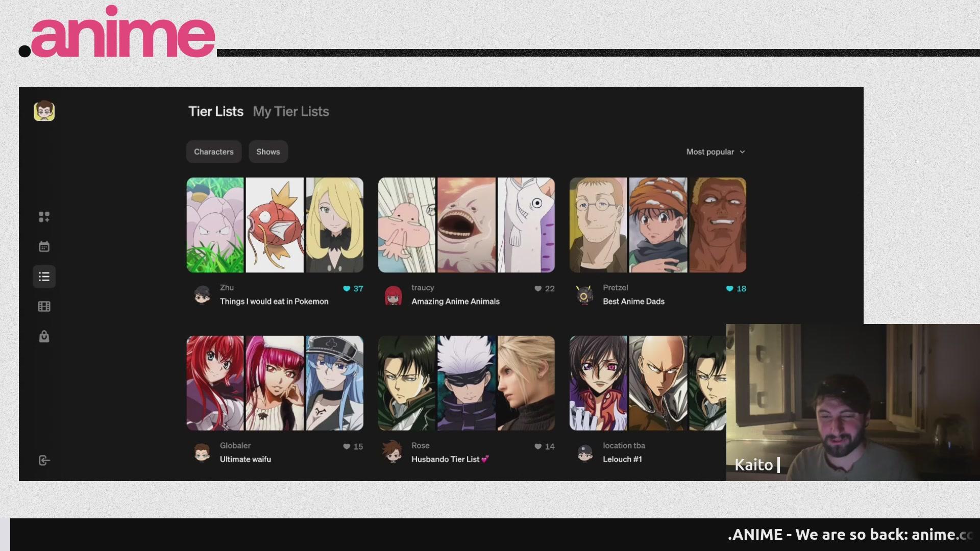Viewport: 980px width, 551px height.
Task: Click the open-mouthed creature thumbnail
Action: [467, 225]
